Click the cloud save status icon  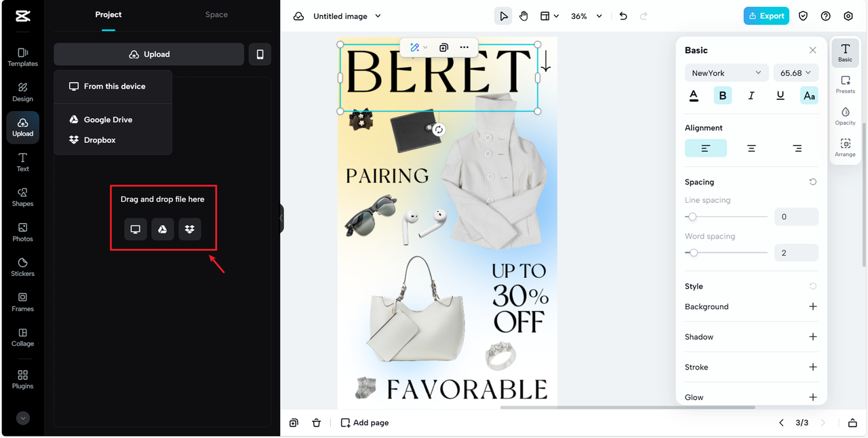click(x=298, y=16)
